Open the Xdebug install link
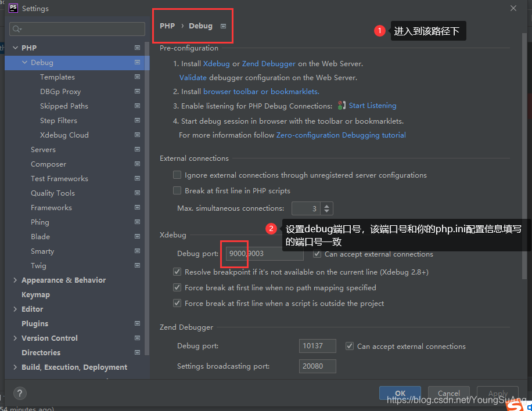Viewport: 532px width, 411px height. [217, 64]
